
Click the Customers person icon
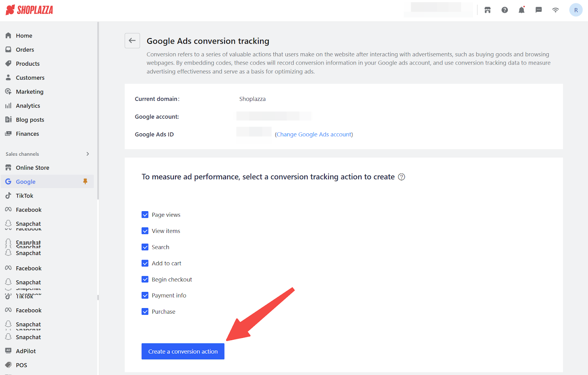(8, 77)
